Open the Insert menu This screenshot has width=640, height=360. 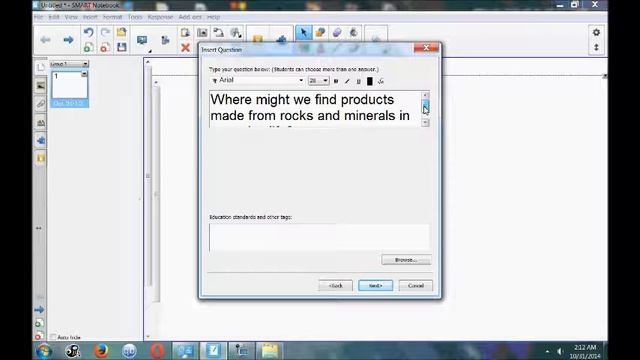[x=90, y=17]
